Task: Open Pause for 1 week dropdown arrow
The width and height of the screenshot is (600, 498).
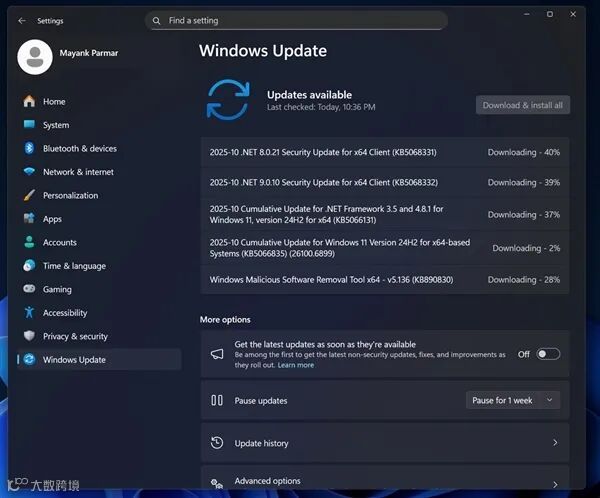Action: [x=549, y=400]
